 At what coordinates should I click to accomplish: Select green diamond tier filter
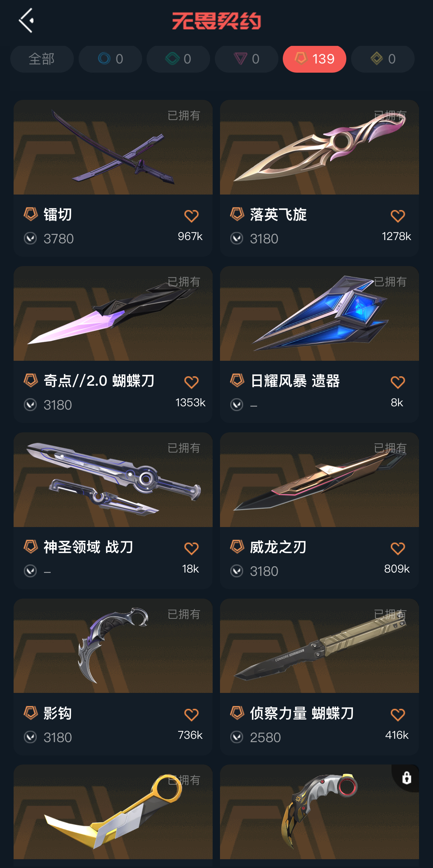[x=178, y=59]
